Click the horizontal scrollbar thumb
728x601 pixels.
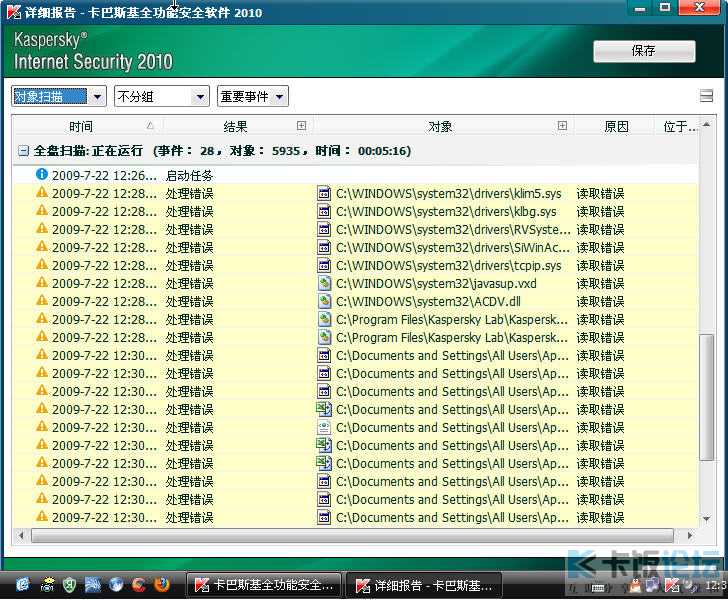click(352, 536)
